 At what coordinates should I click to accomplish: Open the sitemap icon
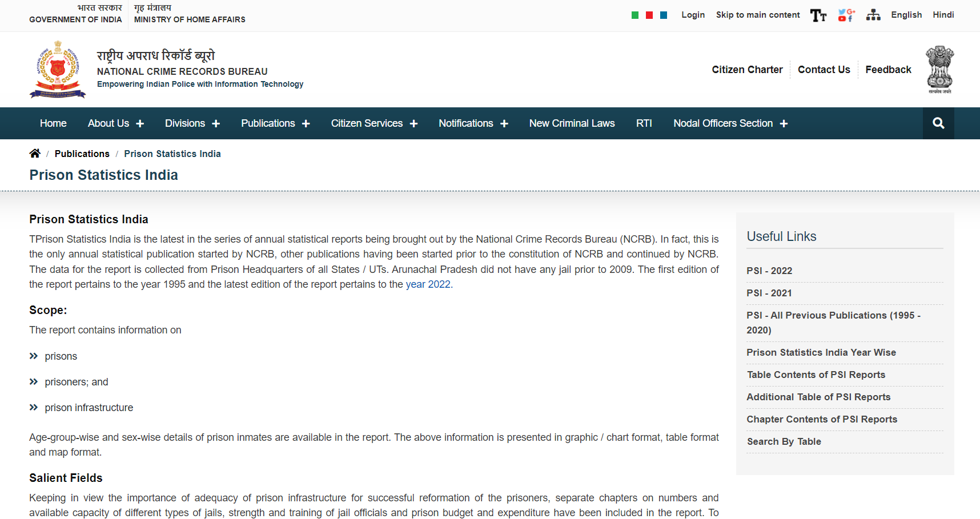pos(873,15)
